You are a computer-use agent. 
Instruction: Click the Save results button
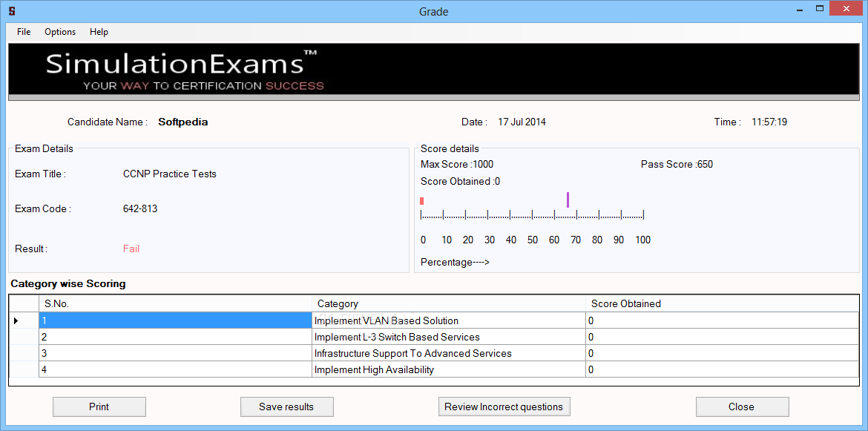[x=287, y=407]
